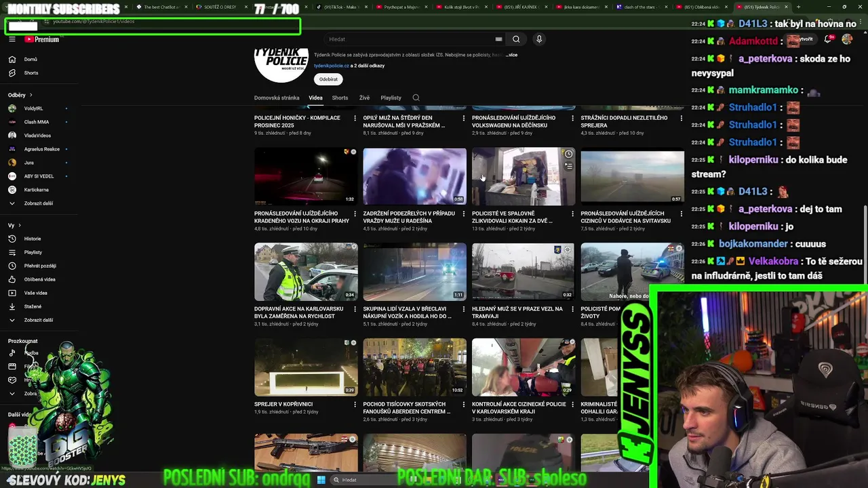Open ABY SI VEDEL subscription channel
The width and height of the screenshot is (868, 488).
pyautogui.click(x=39, y=176)
